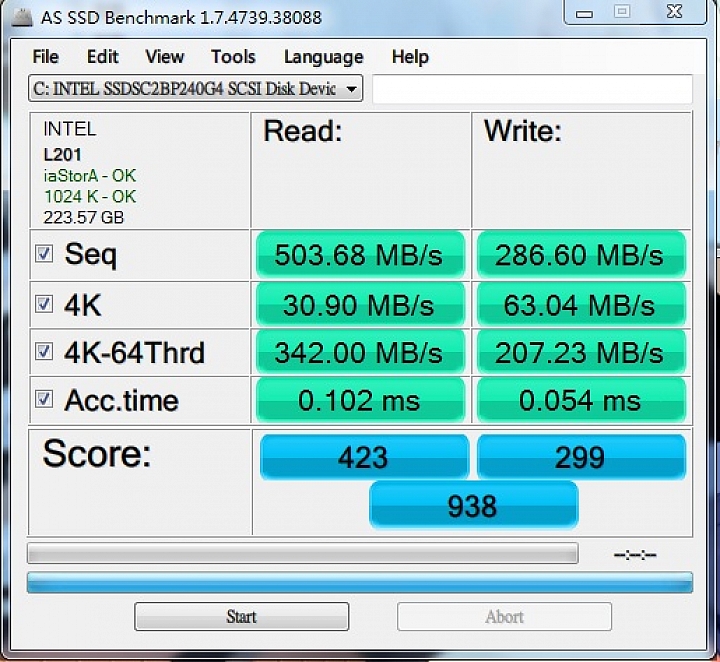Click the Seq read result 503.68 MB/s
This screenshot has height=662, width=720.
360,255
